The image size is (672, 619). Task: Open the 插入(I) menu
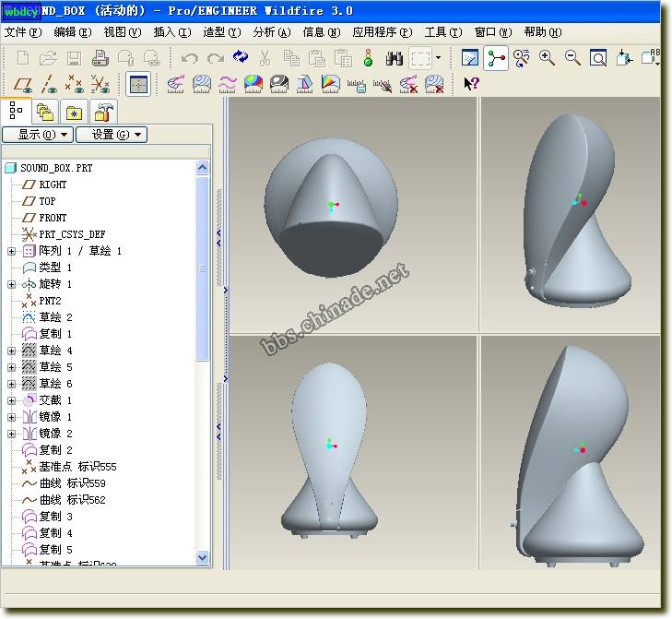click(x=171, y=32)
